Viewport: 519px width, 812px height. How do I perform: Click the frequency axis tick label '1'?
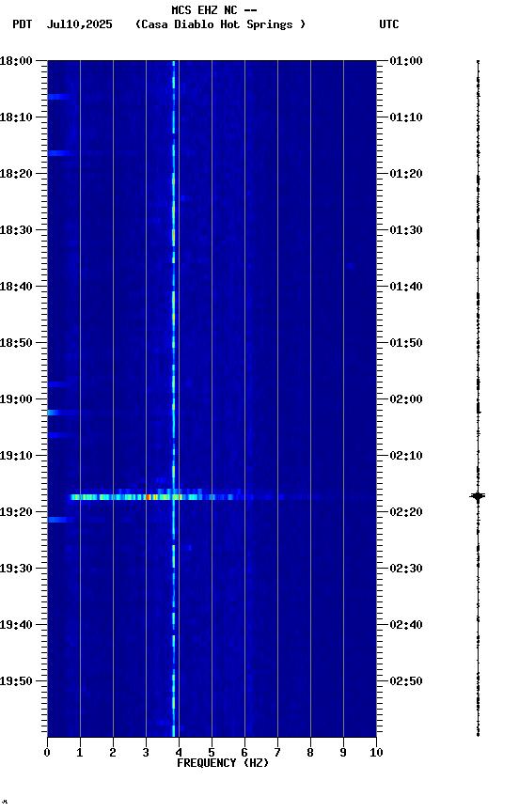click(80, 753)
